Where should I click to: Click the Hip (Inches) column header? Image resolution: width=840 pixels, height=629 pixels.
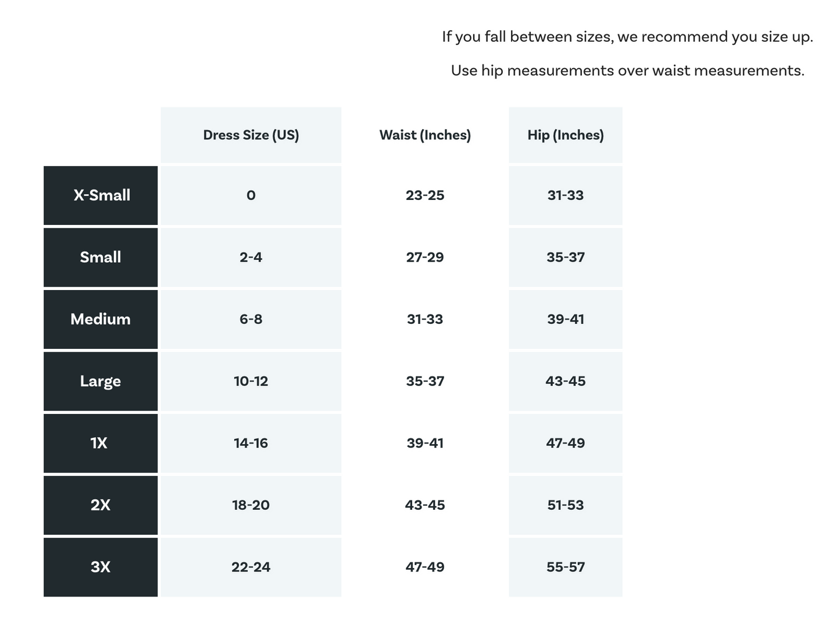coord(565,135)
